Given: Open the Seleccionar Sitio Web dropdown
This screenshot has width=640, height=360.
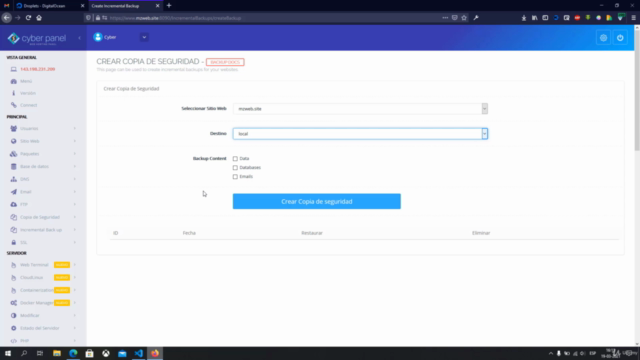Looking at the screenshot, I should pyautogui.click(x=360, y=109).
